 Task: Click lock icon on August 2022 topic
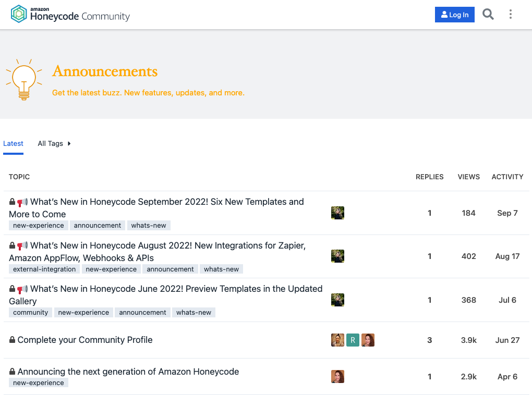[12, 245]
